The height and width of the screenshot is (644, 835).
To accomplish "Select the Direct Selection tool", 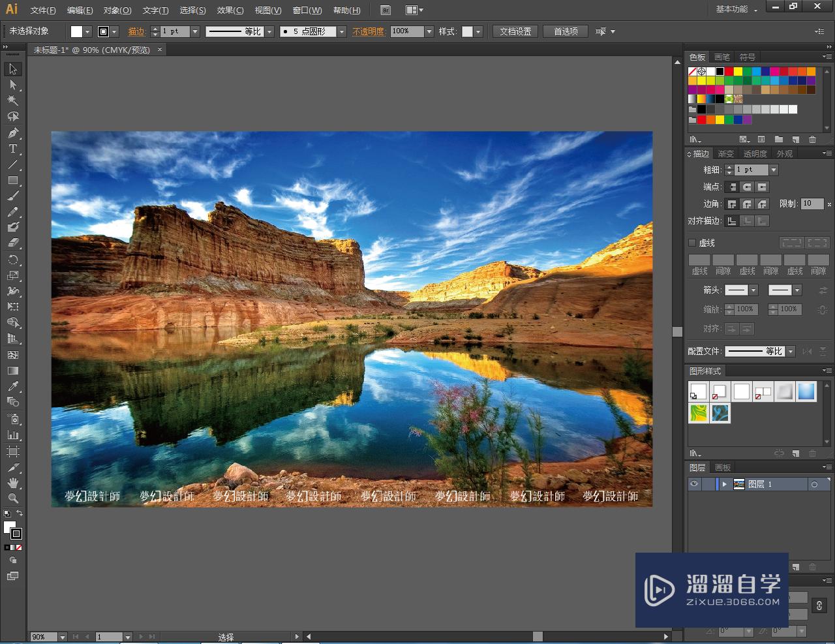I will (x=13, y=85).
